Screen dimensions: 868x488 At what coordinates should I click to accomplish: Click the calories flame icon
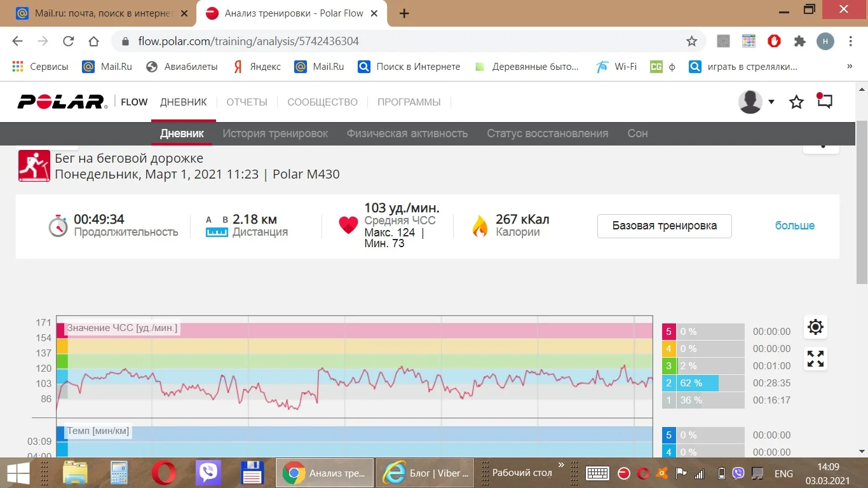(x=479, y=226)
